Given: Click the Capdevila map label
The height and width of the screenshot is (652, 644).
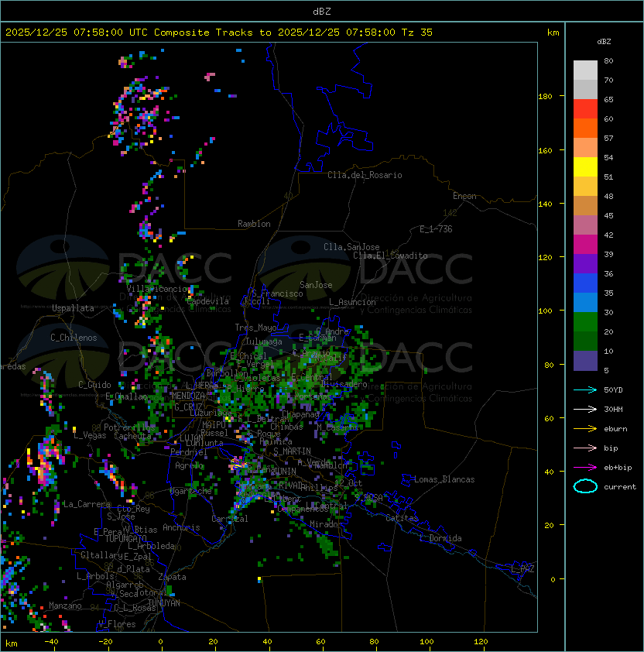Looking at the screenshot, I should tap(208, 301).
